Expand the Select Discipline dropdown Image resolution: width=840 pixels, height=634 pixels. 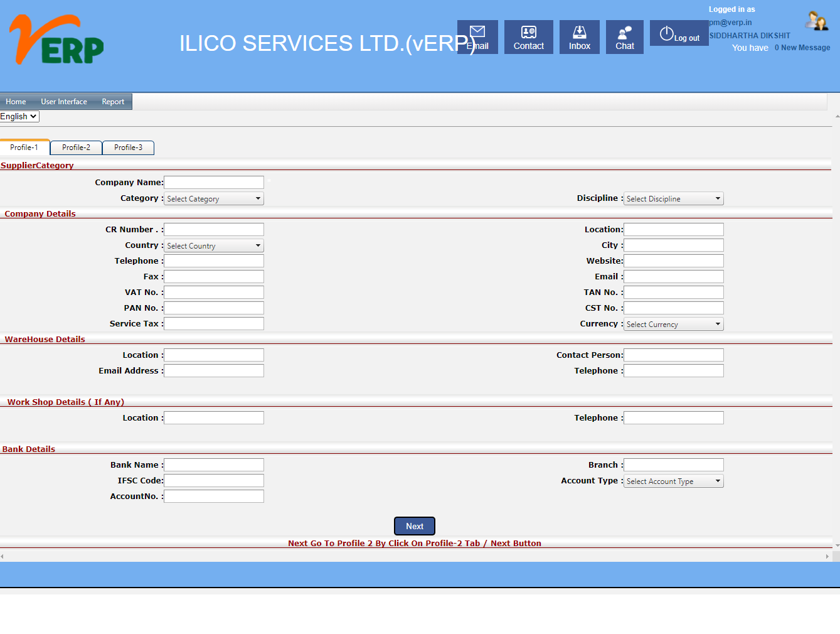[674, 199]
